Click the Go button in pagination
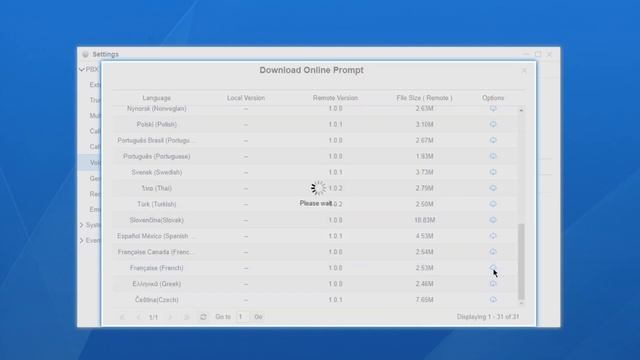This screenshot has height=360, width=640. [x=258, y=317]
